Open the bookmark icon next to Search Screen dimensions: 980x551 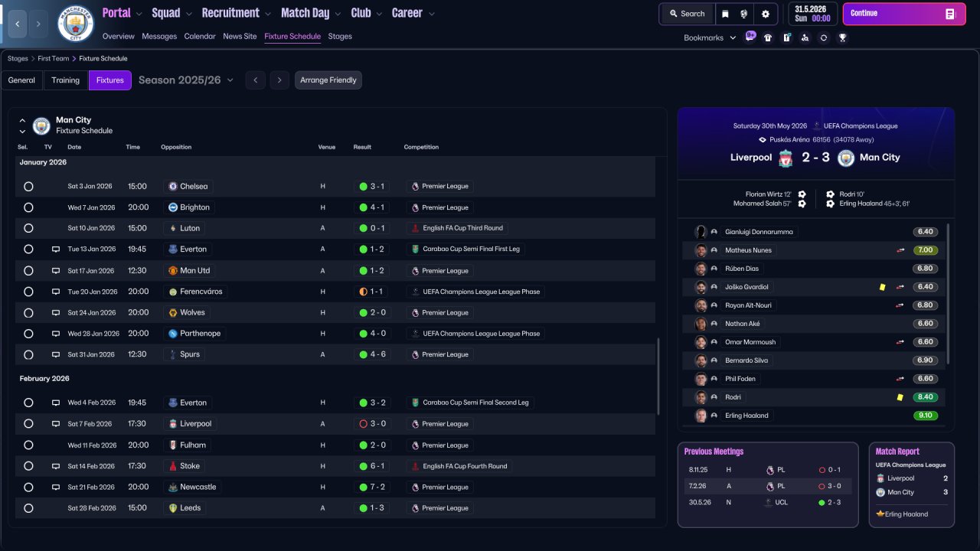coord(725,14)
